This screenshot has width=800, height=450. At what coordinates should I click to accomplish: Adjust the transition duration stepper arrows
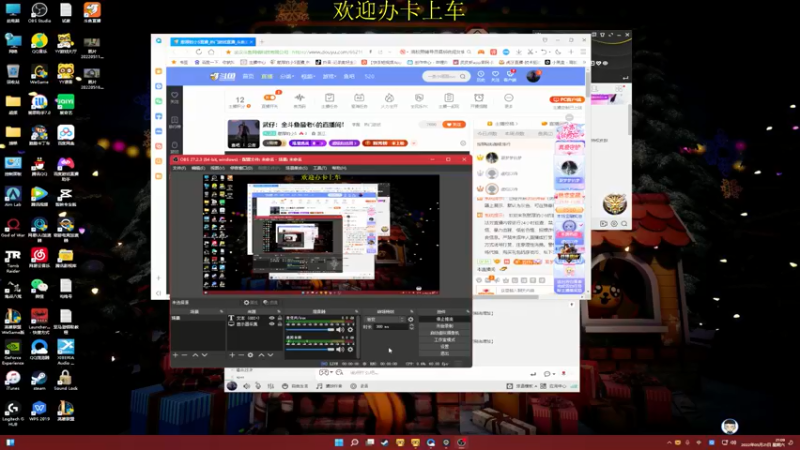pos(411,327)
